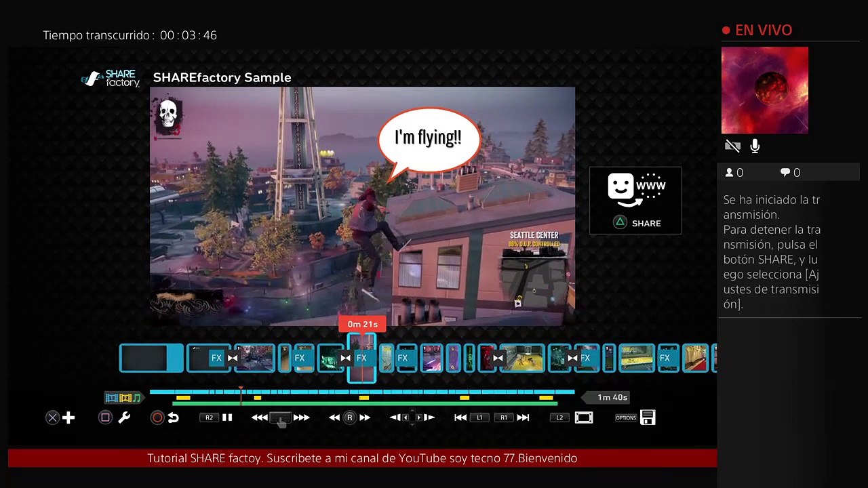Save project with the floppy disk icon
868x488 pixels.
pos(648,418)
